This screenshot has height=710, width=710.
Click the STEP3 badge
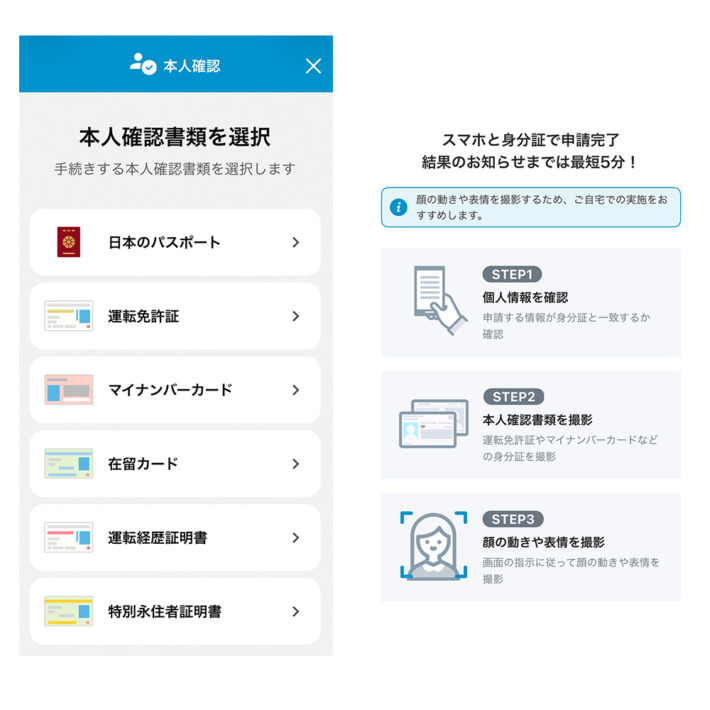tap(513, 519)
